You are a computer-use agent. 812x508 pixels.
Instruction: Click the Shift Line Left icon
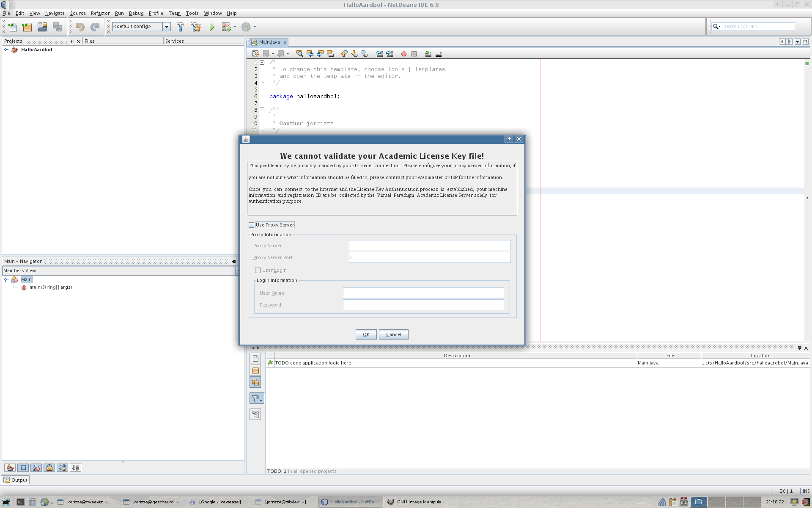click(x=379, y=54)
